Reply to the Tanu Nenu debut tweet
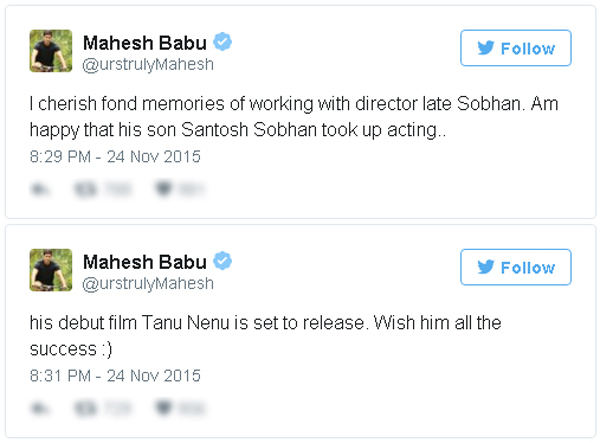 point(40,407)
